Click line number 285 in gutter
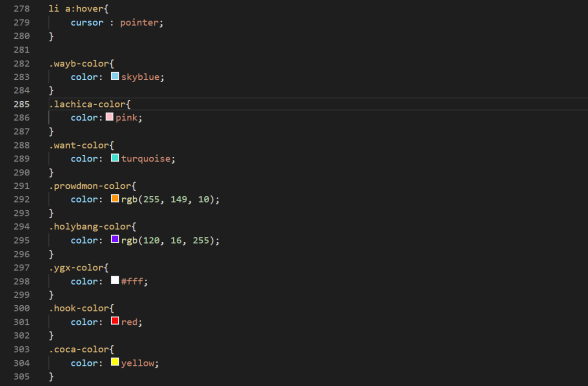 point(21,104)
